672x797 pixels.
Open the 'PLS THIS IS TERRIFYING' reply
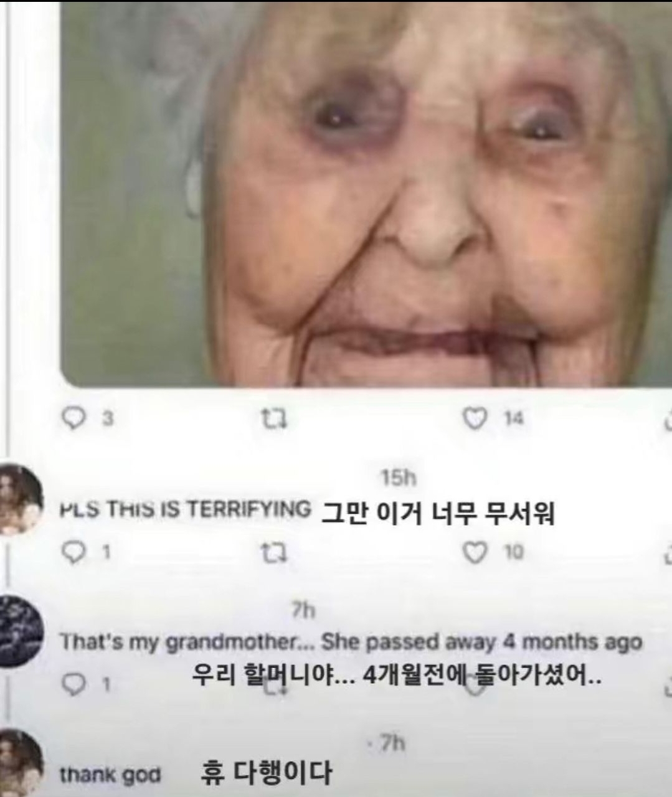click(184, 509)
